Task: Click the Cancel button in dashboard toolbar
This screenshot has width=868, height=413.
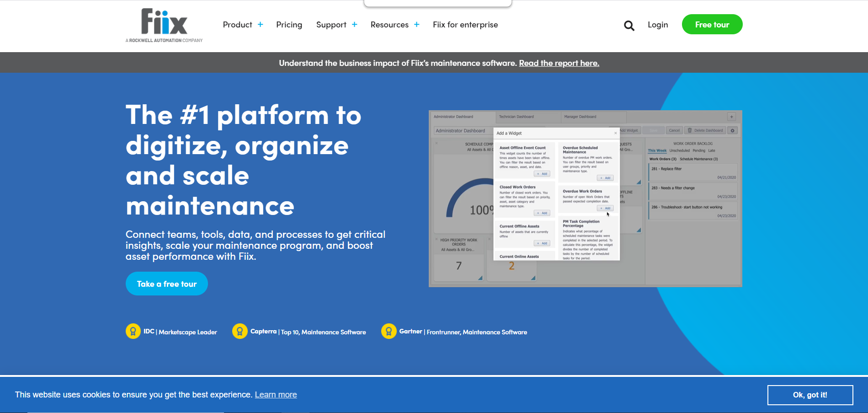Action: click(x=674, y=130)
